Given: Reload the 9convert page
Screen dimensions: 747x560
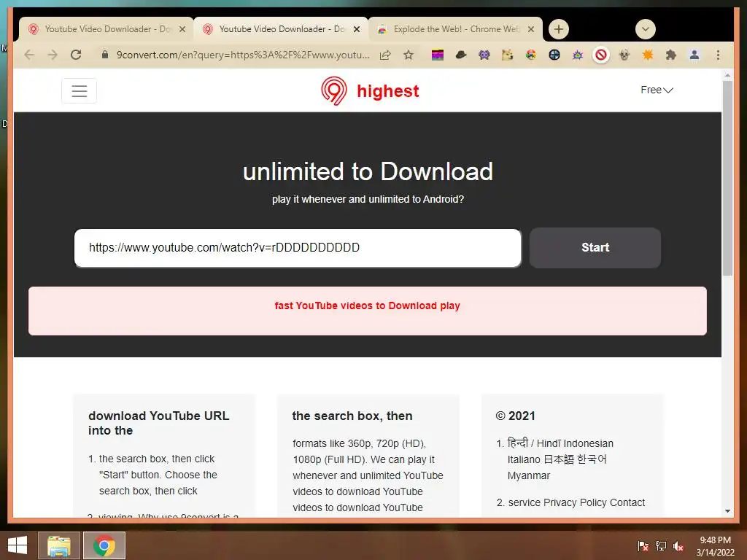Looking at the screenshot, I should [76, 55].
